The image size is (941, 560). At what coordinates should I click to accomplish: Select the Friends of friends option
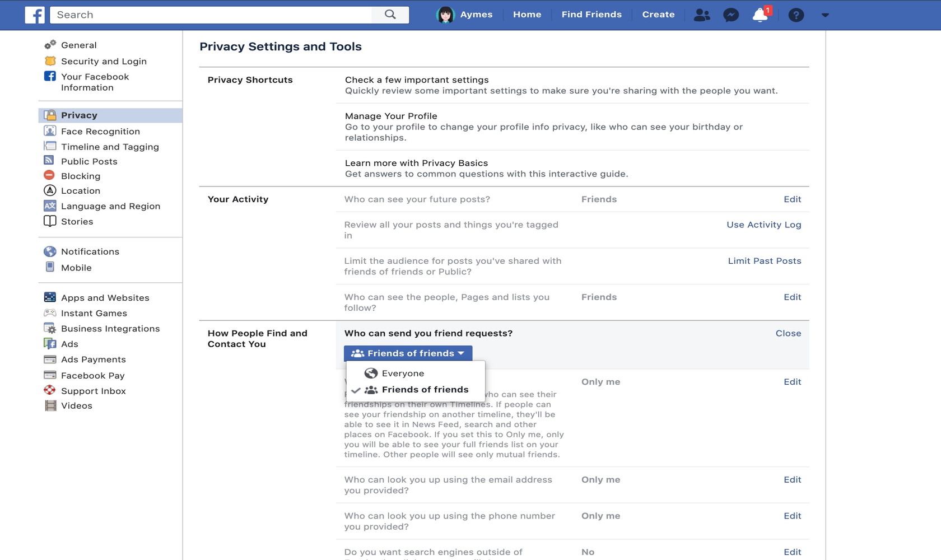point(425,389)
